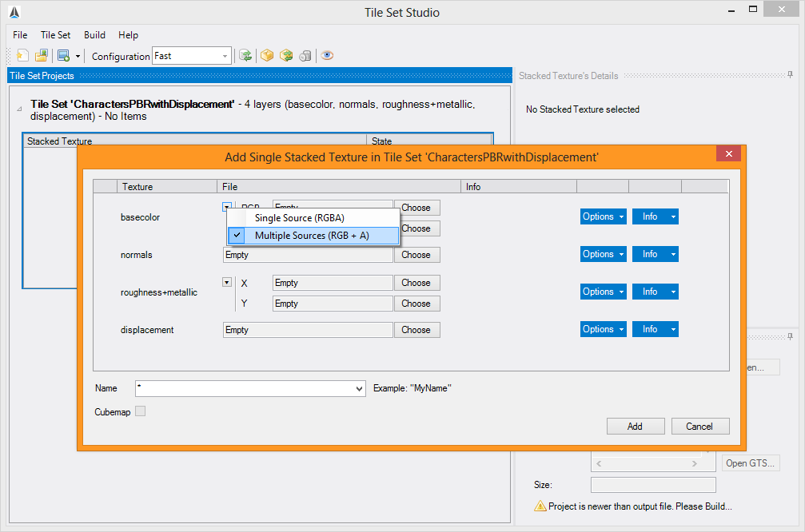Image resolution: width=805 pixels, height=532 pixels.
Task: Toggle the basecolor source-mode dropdown arrow
Action: [x=227, y=207]
